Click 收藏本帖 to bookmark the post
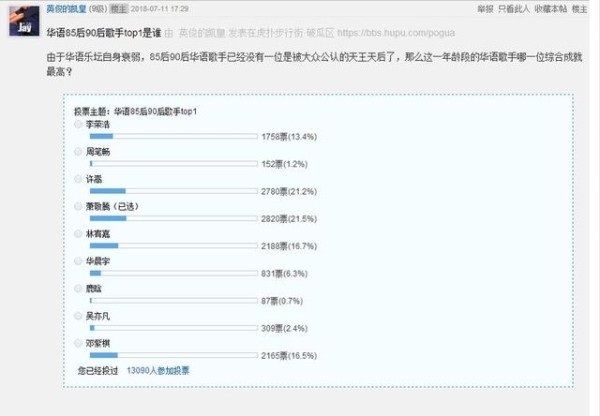Screen dimensions: 600x416 (x=550, y=9)
